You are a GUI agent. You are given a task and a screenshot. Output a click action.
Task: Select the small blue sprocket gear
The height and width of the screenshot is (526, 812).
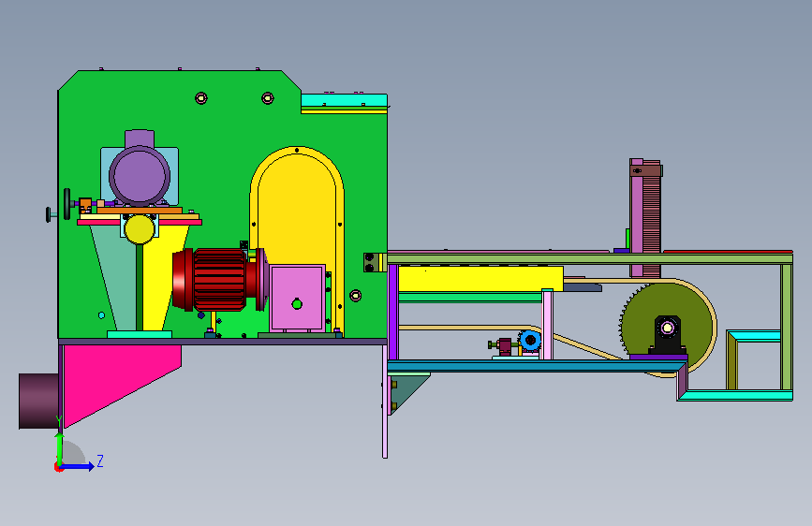[x=530, y=340]
